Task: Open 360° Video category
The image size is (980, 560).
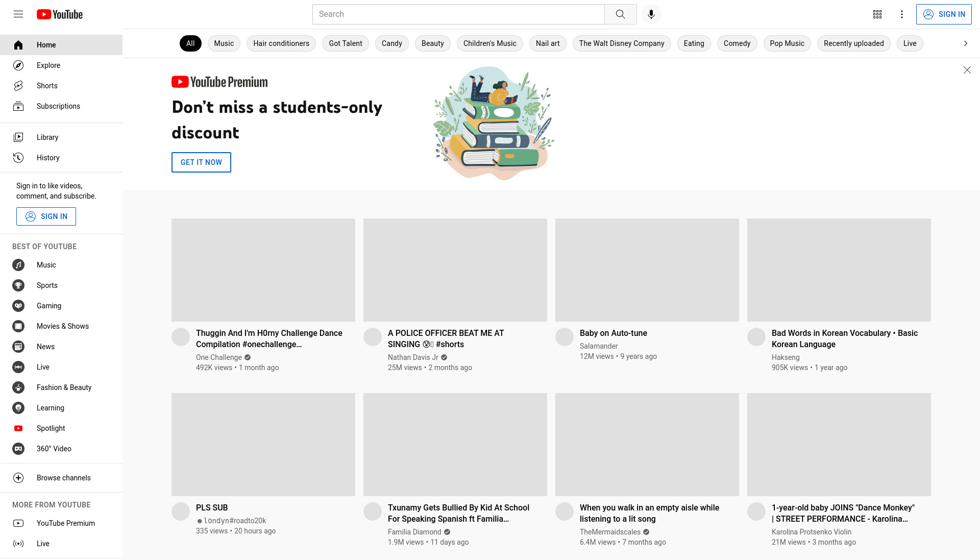Action: (61, 449)
